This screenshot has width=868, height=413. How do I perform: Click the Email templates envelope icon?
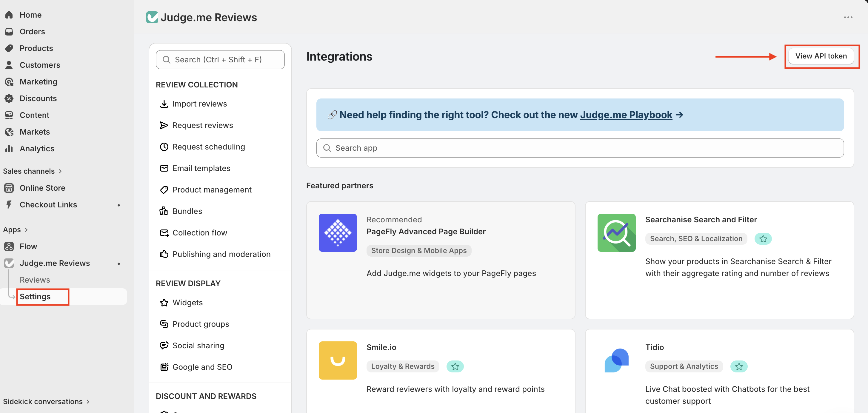(x=164, y=168)
